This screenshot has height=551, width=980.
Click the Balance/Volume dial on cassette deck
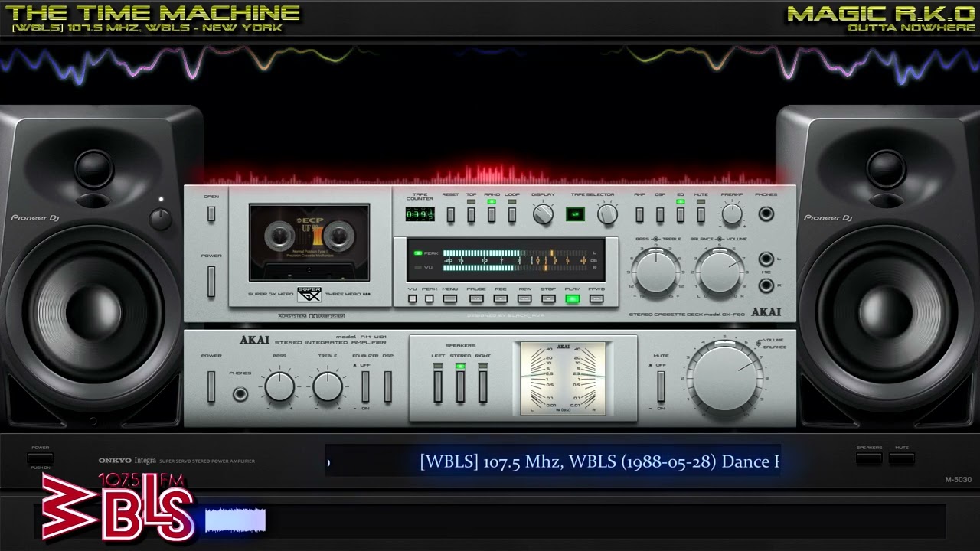pyautogui.click(x=720, y=272)
